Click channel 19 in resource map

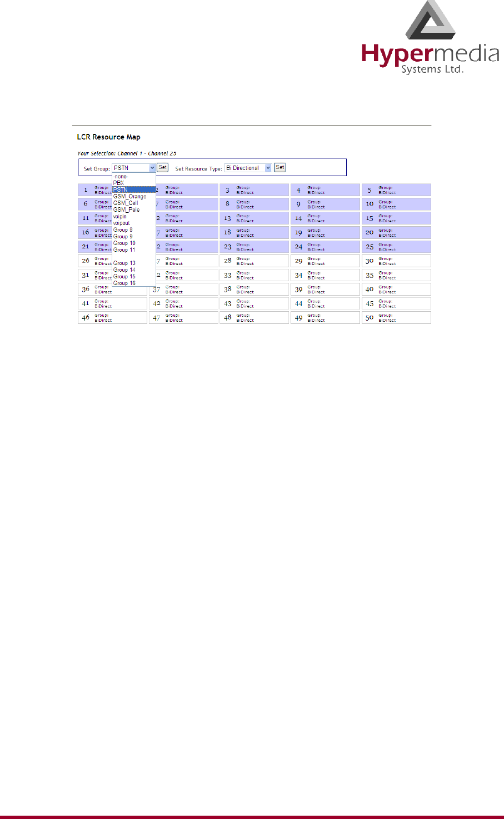325,232
